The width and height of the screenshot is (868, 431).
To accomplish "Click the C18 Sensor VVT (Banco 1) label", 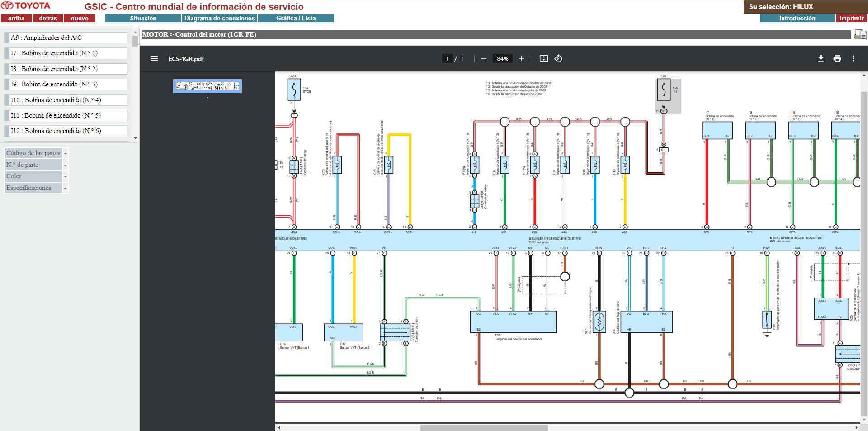I will [295, 346].
